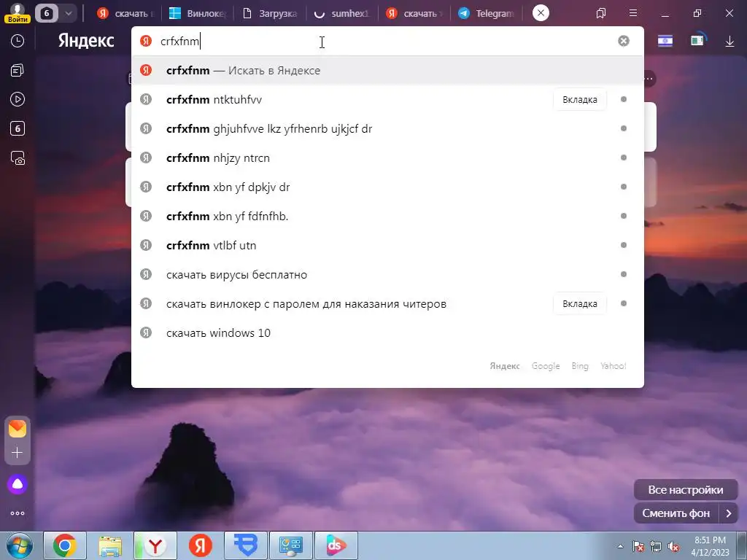This screenshot has height=560, width=747.
Task: Click the taskbar clock showing 8:51 PM
Action: click(x=710, y=546)
